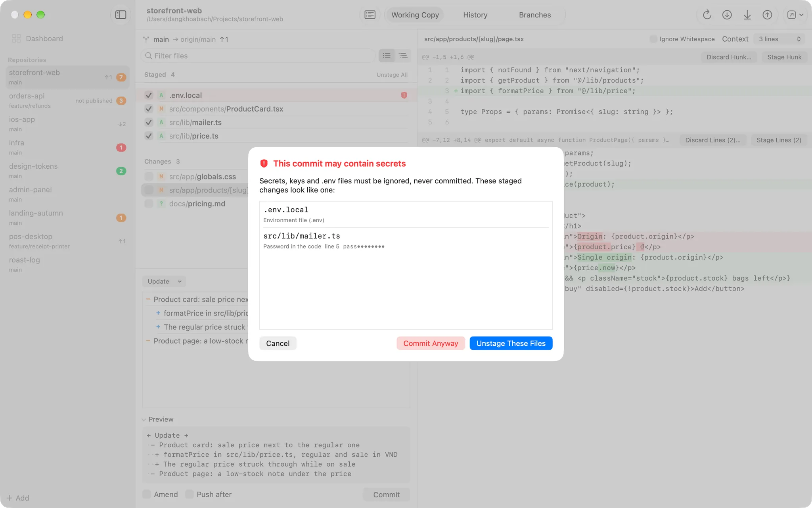Switch to flat file list view
The width and height of the screenshot is (812, 508).
pyautogui.click(x=387, y=56)
